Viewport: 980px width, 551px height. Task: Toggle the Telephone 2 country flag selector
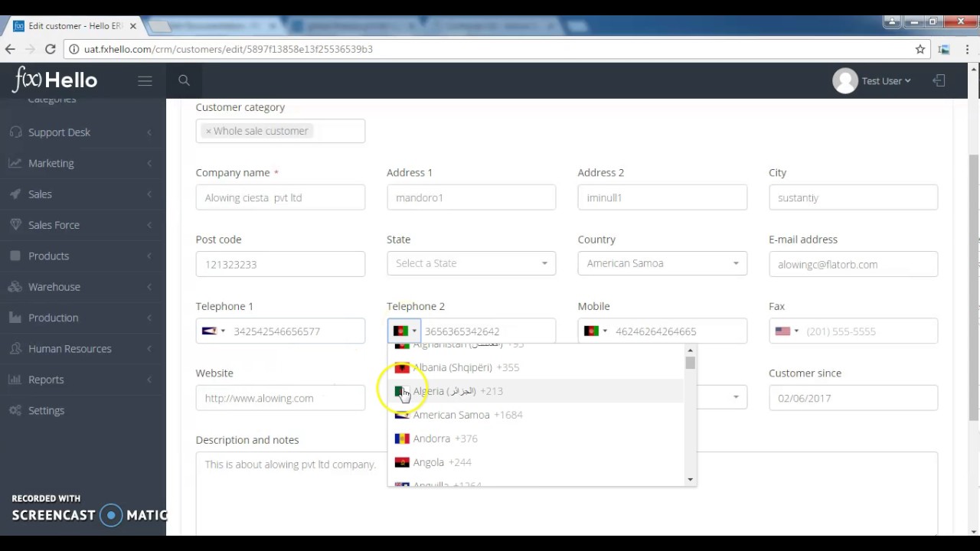pos(404,331)
